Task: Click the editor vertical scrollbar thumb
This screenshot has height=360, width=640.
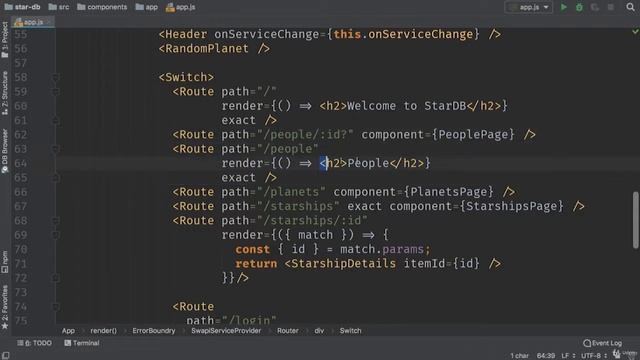Action: 636,220
